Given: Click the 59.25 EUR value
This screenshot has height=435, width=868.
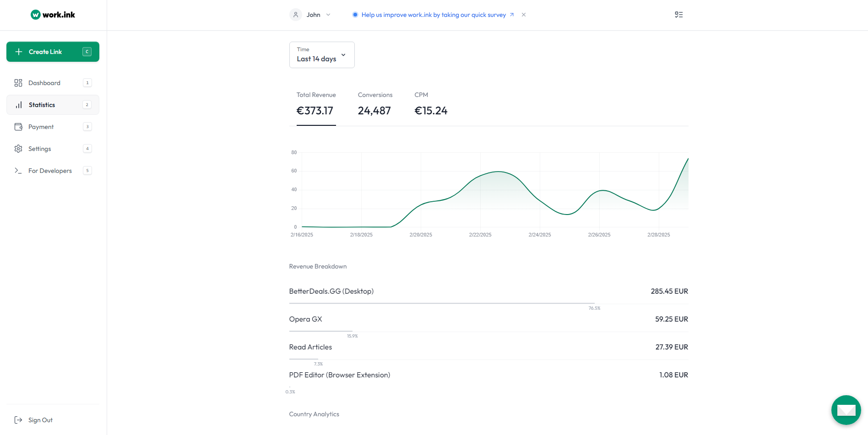Looking at the screenshot, I should 672,319.
